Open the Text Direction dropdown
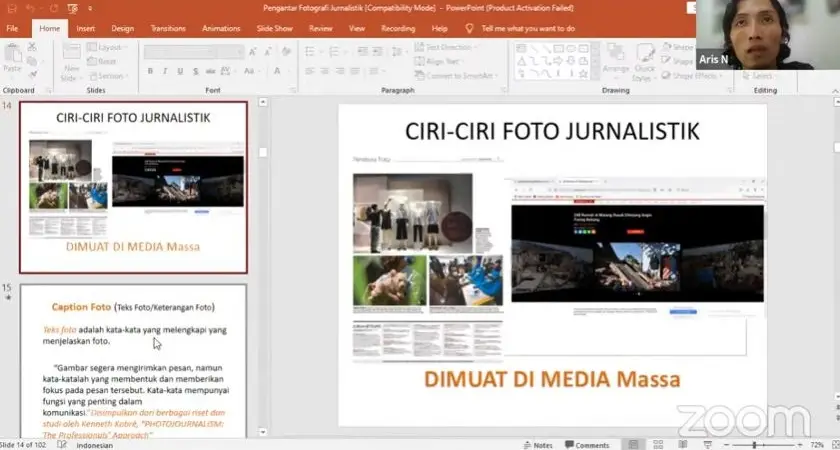 click(447, 47)
